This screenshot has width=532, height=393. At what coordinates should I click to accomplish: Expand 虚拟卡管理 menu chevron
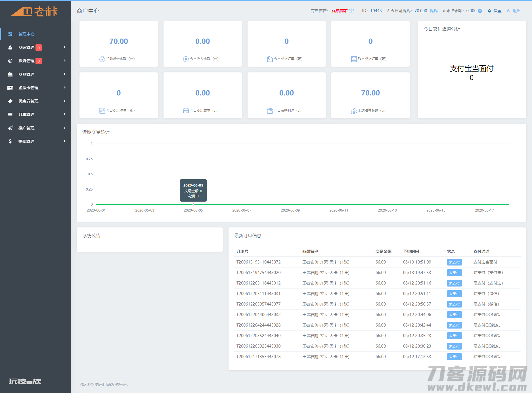[x=65, y=87]
